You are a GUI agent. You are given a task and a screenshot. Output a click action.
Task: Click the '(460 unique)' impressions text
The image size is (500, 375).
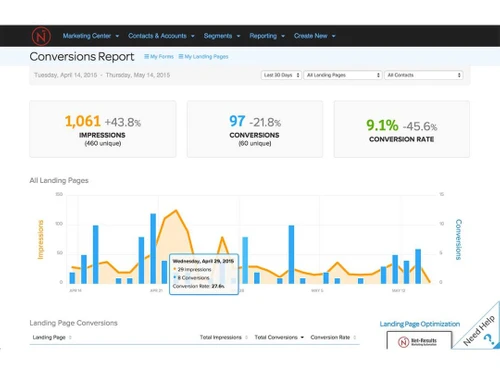[103, 143]
